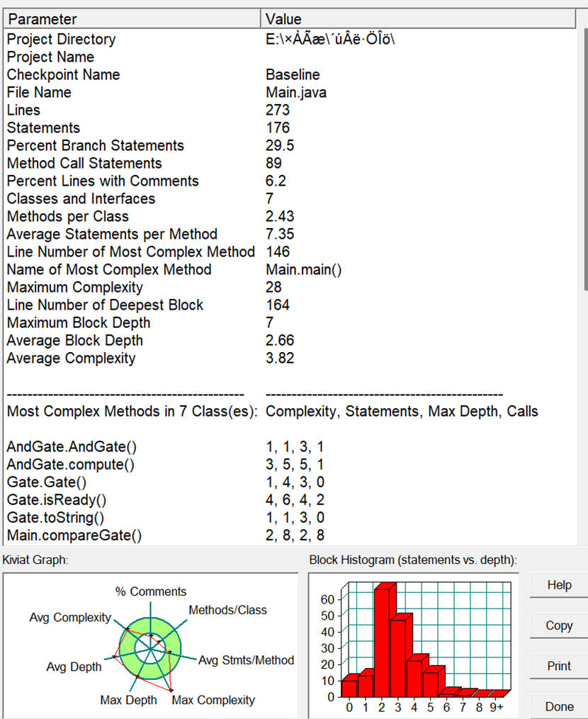
Task: Click the 273 lines value
Action: pos(278,110)
